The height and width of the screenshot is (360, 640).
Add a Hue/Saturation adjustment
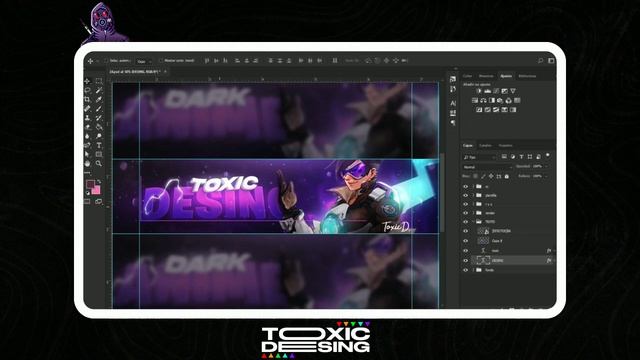coord(475,100)
